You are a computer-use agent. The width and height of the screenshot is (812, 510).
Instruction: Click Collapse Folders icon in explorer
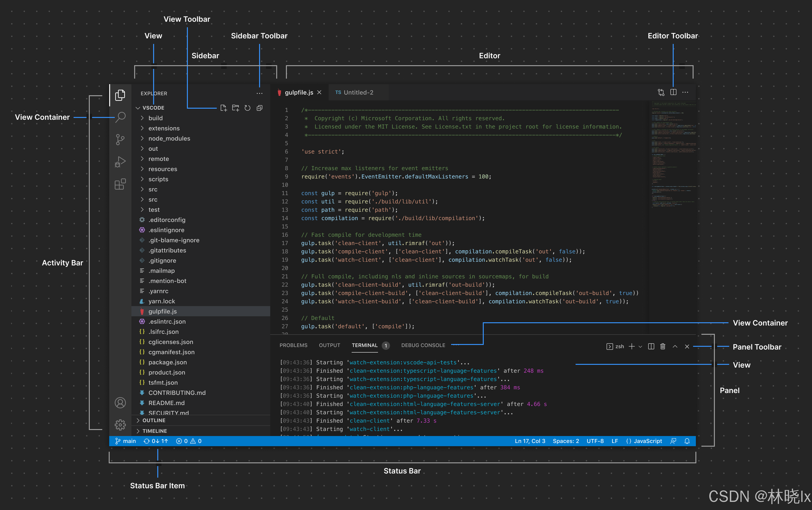(x=259, y=108)
